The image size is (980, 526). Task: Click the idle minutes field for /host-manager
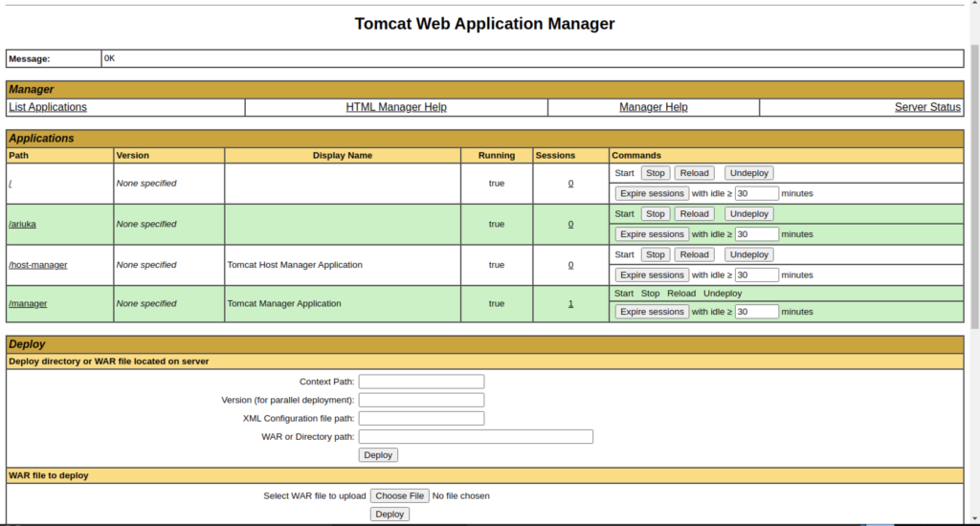(x=756, y=275)
